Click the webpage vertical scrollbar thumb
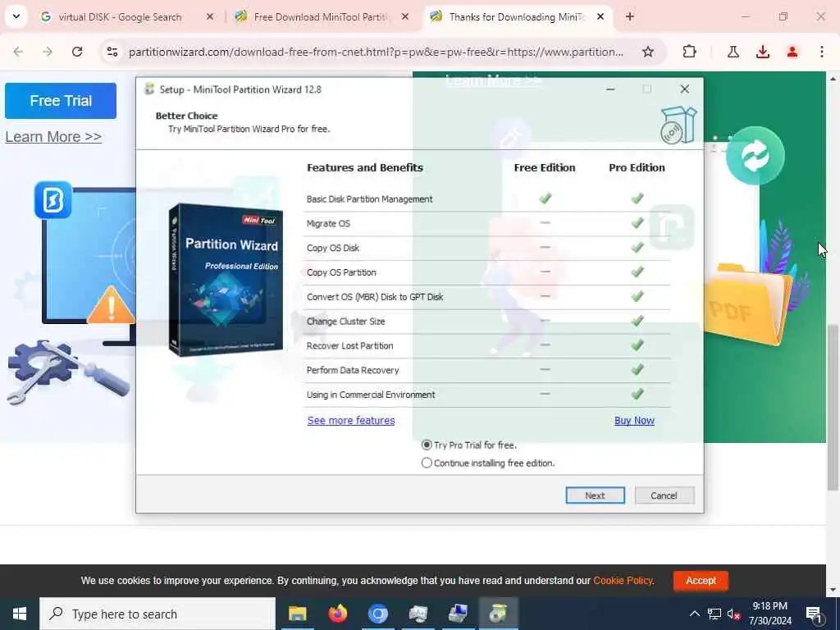Image resolution: width=840 pixels, height=630 pixels. pyautogui.click(x=833, y=407)
